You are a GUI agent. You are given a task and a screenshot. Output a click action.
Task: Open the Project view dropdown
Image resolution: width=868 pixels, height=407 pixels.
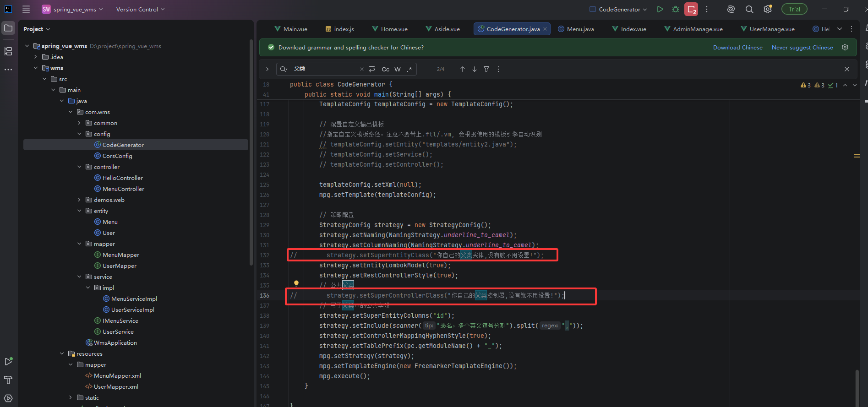coord(37,29)
